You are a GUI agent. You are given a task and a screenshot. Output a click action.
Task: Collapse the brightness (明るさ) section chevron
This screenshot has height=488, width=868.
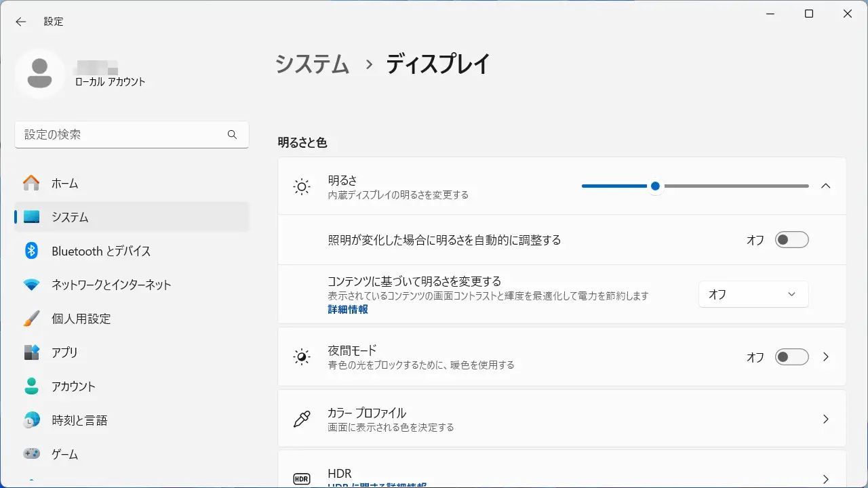click(825, 186)
